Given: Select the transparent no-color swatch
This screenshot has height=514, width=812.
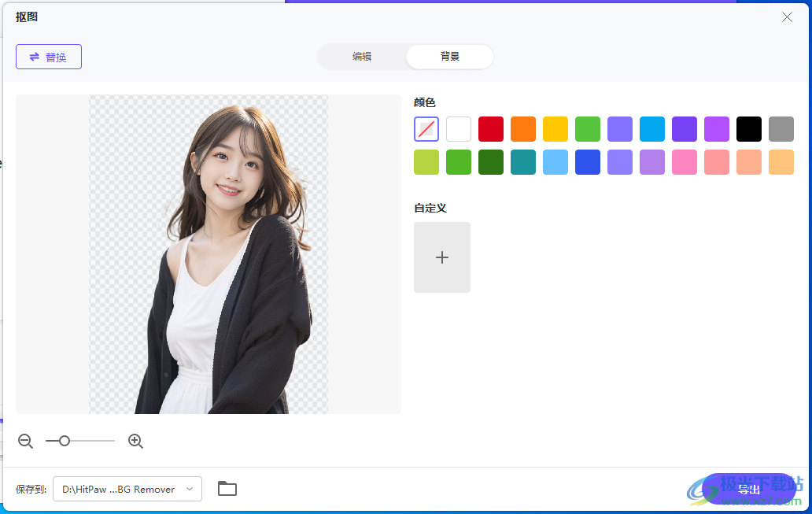Looking at the screenshot, I should pyautogui.click(x=426, y=128).
